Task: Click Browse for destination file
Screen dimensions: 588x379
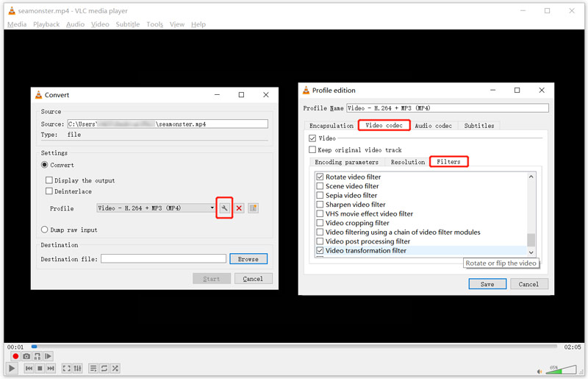Action: pyautogui.click(x=248, y=259)
